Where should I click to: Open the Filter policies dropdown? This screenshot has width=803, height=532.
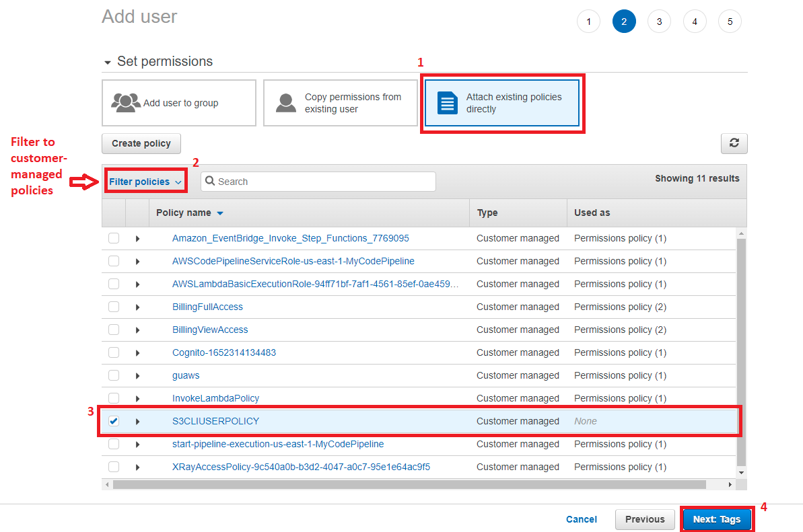coord(145,182)
